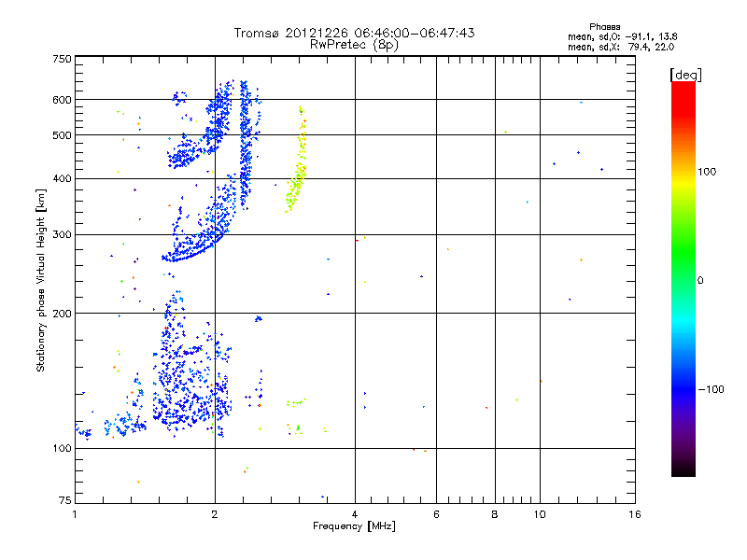The height and width of the screenshot is (560, 747).
Task: Click the y-axis tick label "300"
Action: point(62,234)
